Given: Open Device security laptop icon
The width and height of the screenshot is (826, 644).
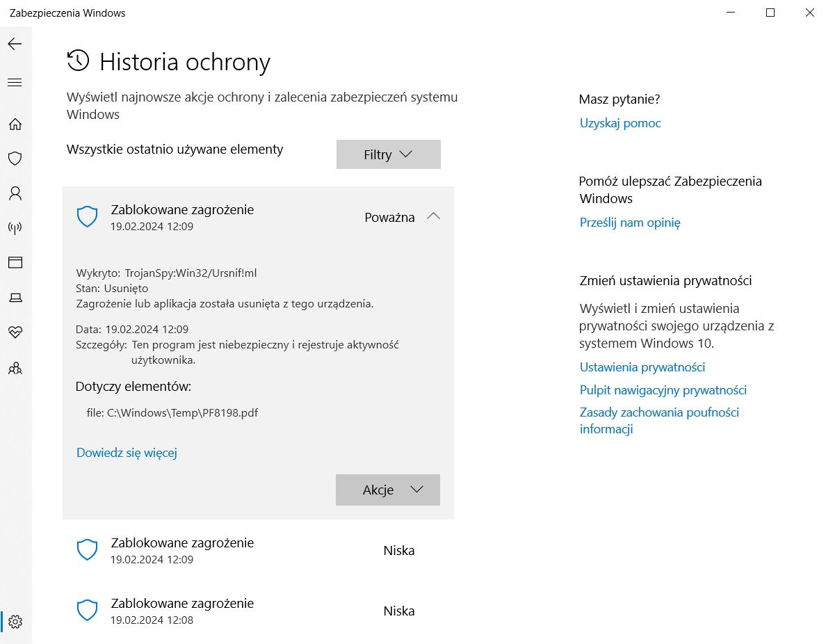Looking at the screenshot, I should [x=15, y=298].
